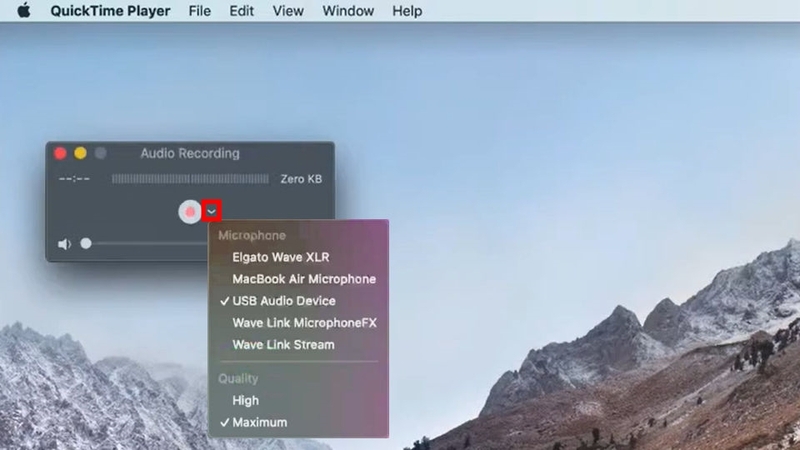Open the Window menu
Image resolution: width=800 pixels, height=450 pixels.
tap(348, 11)
